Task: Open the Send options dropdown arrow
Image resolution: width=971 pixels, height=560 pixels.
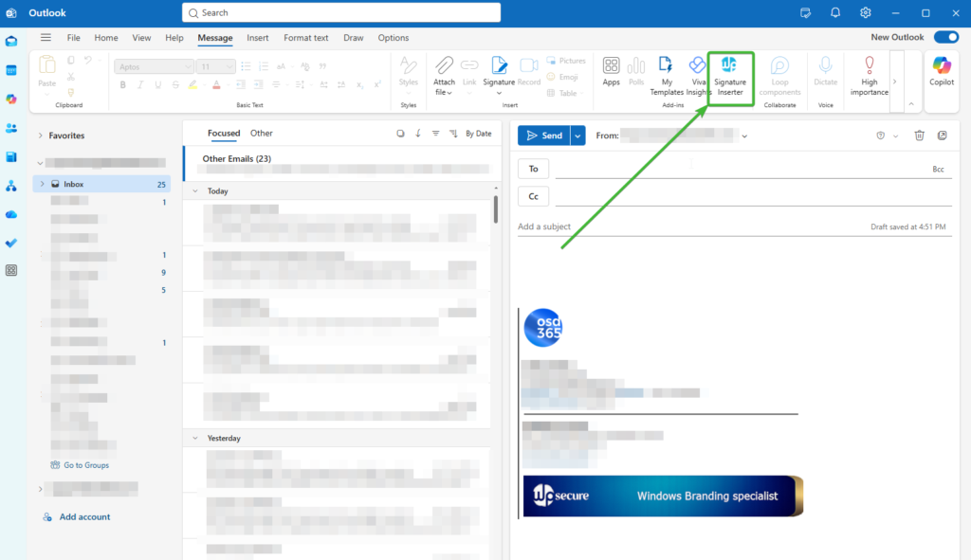Action: 577,135
